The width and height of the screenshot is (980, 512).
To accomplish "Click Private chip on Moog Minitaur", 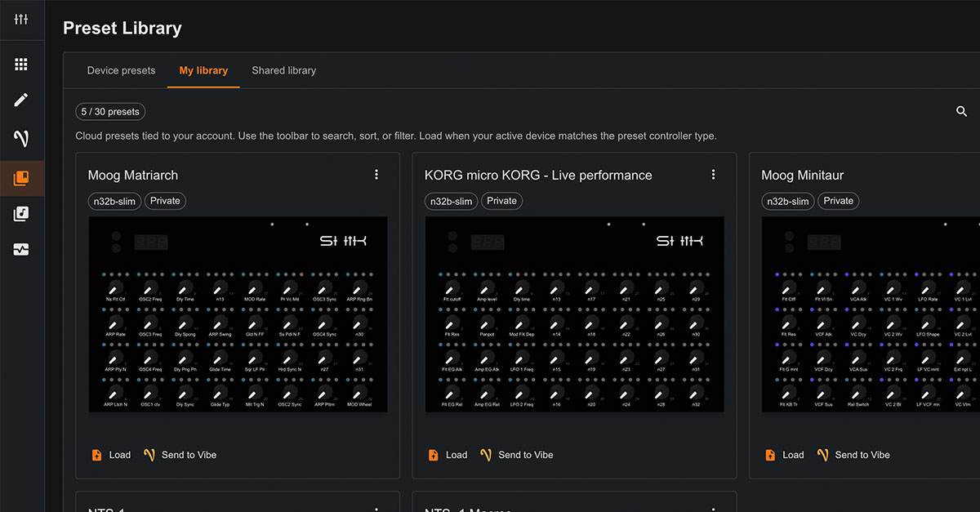I will point(838,201).
